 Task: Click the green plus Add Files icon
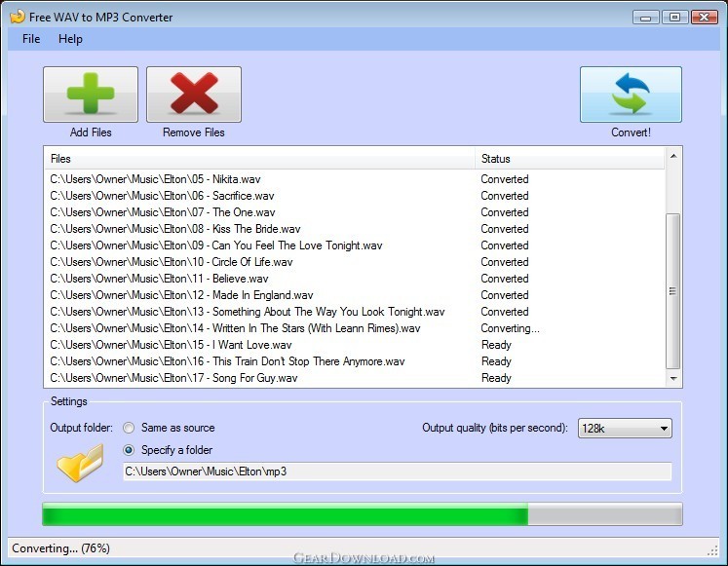[91, 94]
